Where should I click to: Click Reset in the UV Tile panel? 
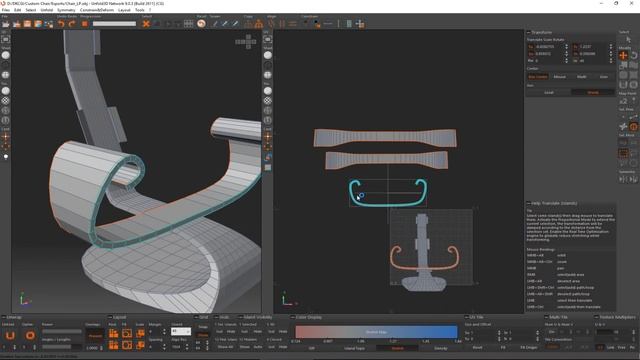[477, 348]
